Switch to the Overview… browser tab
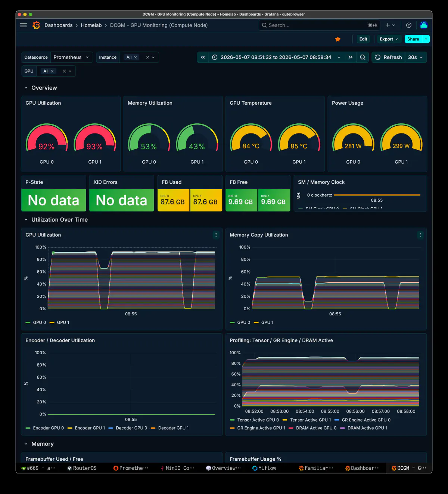448x494 pixels. pos(224,468)
